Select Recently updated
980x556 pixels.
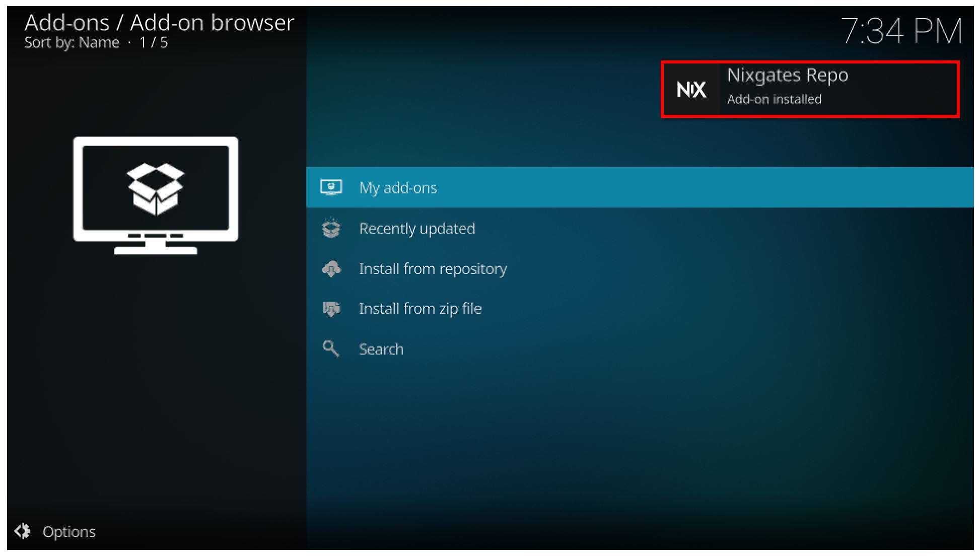(640, 228)
